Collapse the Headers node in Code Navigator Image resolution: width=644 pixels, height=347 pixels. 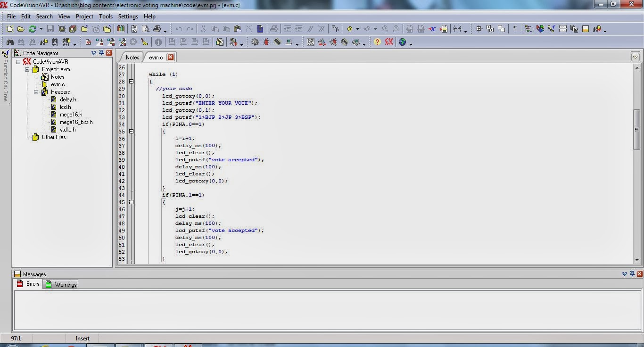tap(36, 91)
